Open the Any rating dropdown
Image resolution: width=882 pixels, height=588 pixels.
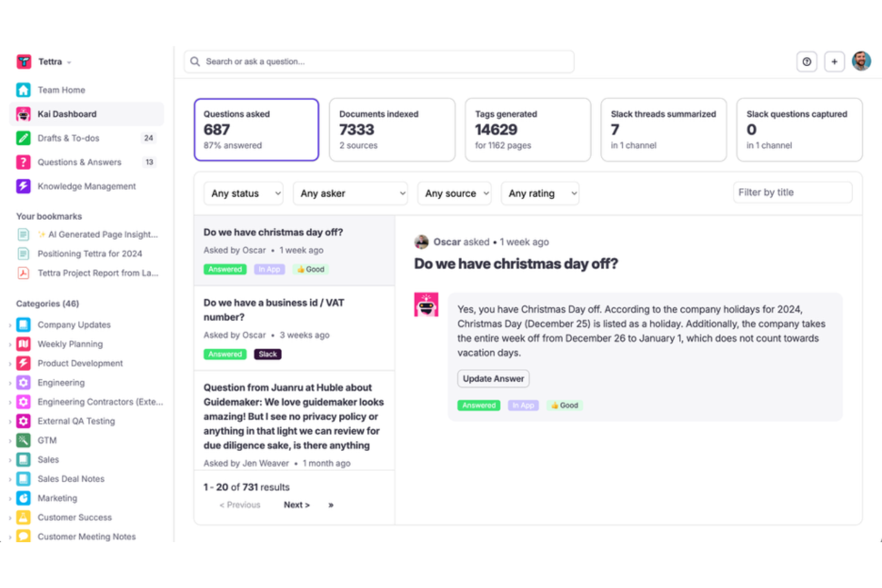point(539,193)
